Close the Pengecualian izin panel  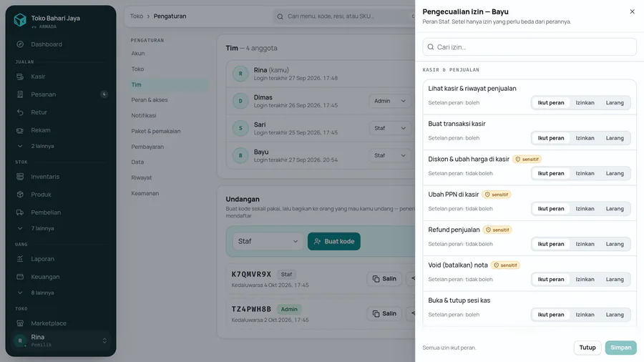pos(632,11)
